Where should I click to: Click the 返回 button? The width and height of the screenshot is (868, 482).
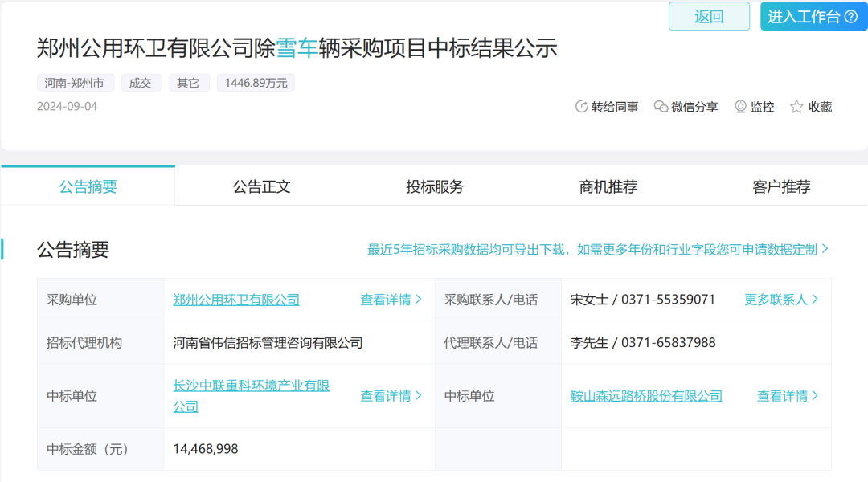pyautogui.click(x=709, y=17)
